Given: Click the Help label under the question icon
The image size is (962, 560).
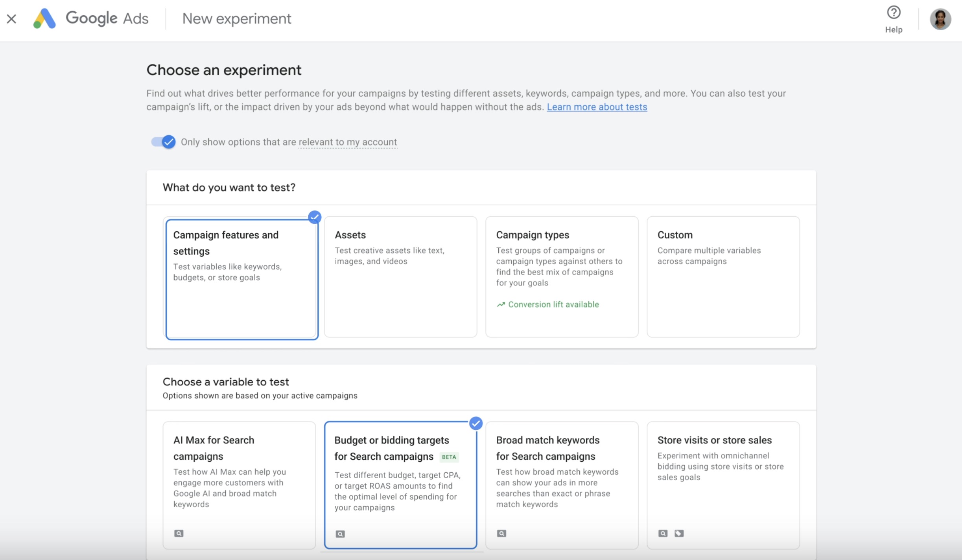Looking at the screenshot, I should tap(894, 29).
